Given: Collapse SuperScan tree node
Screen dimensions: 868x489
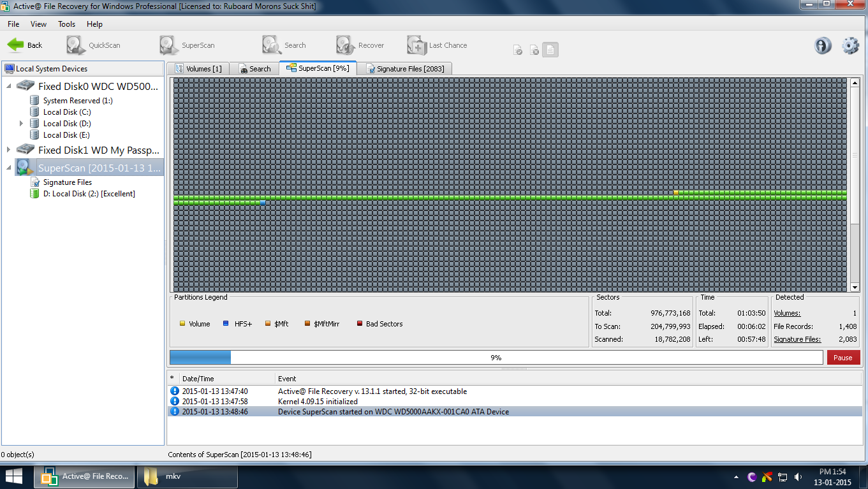Looking at the screenshot, I should coord(9,168).
